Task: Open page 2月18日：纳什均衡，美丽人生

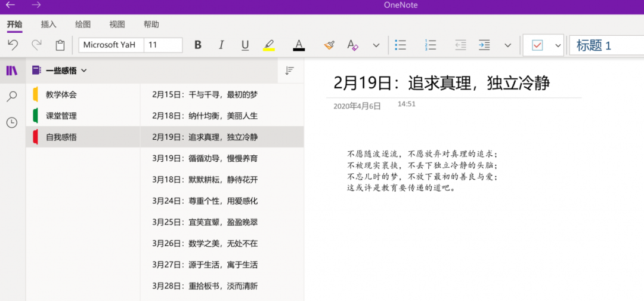Action: (x=222, y=116)
